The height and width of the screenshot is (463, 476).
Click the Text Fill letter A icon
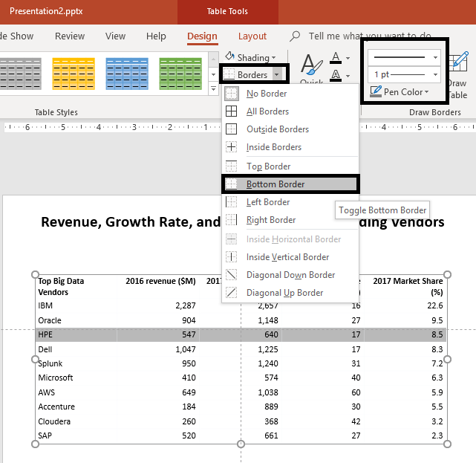click(336, 58)
